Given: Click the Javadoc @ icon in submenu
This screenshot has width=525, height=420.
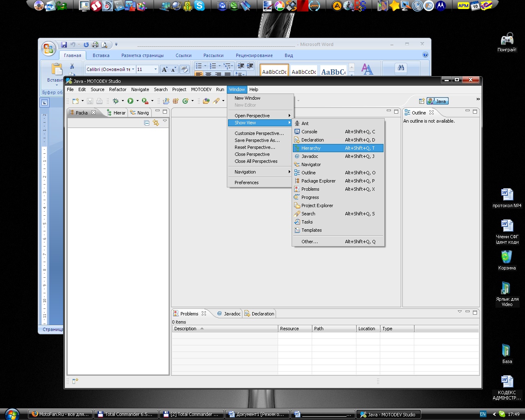Looking at the screenshot, I should click(297, 156).
